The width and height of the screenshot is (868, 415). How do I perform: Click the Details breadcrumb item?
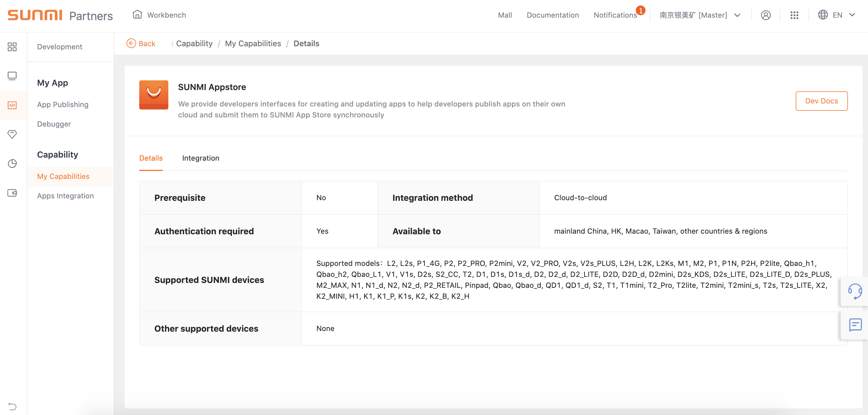click(306, 44)
